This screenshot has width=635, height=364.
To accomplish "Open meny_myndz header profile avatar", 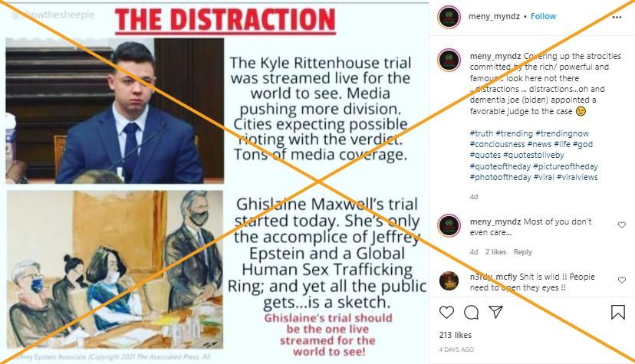I will tap(449, 17).
